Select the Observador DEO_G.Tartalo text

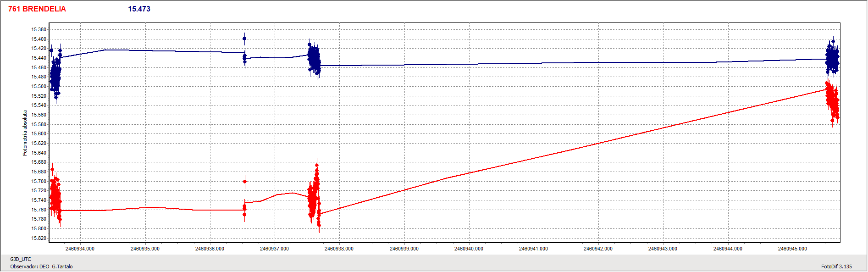tap(41, 266)
